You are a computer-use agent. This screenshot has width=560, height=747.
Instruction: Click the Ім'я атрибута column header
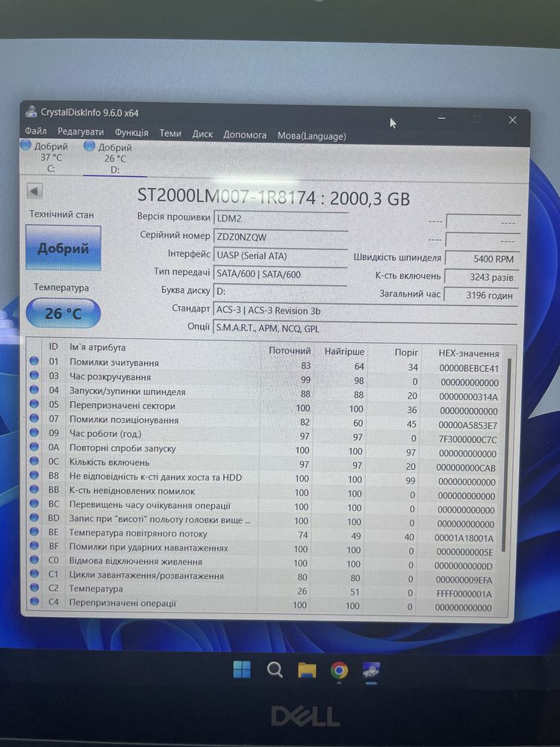pos(98,347)
